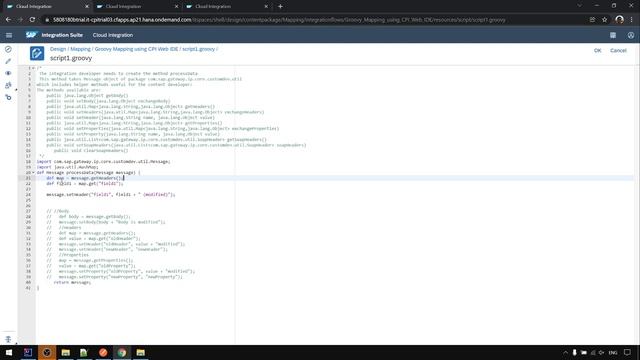Close the third Cloud Integration tab
This screenshot has width=640, height=360.
pos(266,7)
